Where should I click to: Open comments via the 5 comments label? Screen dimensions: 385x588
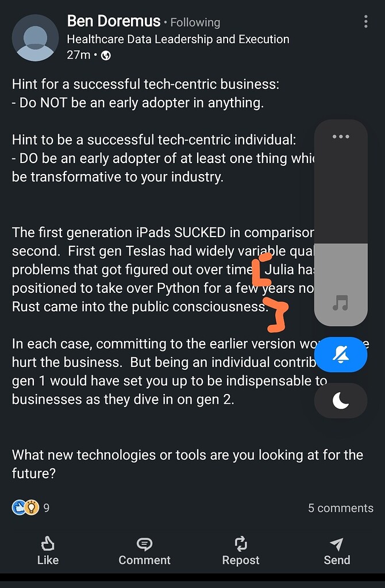[x=340, y=508]
